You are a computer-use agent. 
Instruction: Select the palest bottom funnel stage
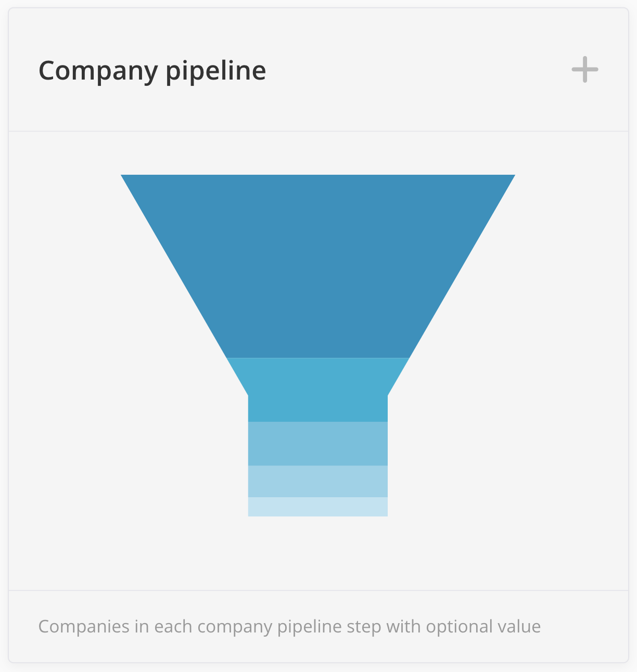(318, 507)
